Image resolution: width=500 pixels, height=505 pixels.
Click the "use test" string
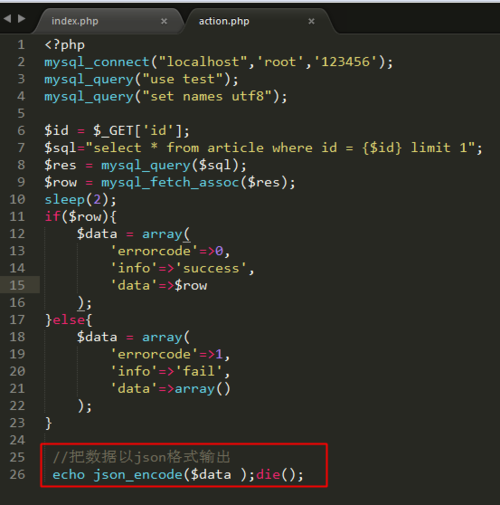pos(182,79)
